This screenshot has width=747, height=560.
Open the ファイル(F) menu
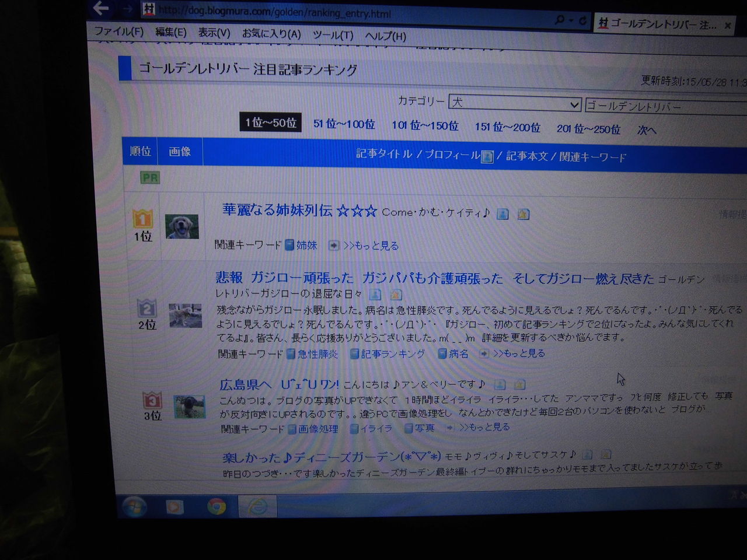point(118,31)
